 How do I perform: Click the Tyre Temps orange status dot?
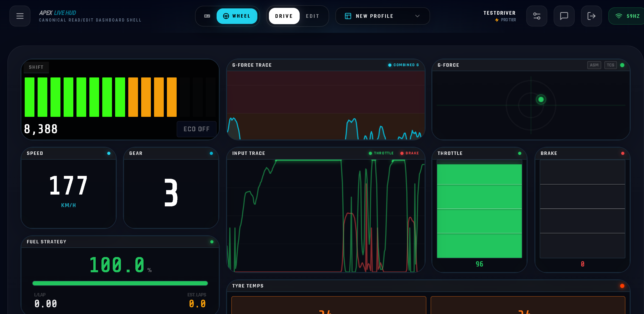pos(622,286)
